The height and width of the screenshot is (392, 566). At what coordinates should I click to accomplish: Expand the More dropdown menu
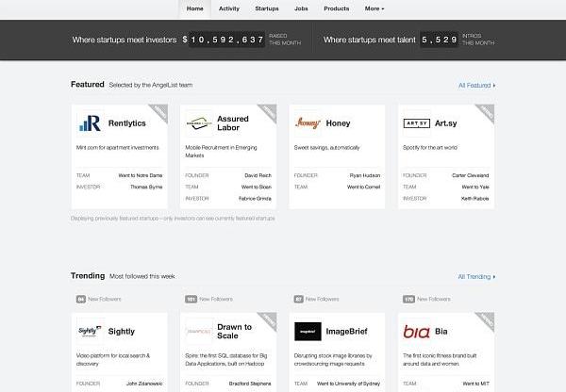pyautogui.click(x=375, y=8)
